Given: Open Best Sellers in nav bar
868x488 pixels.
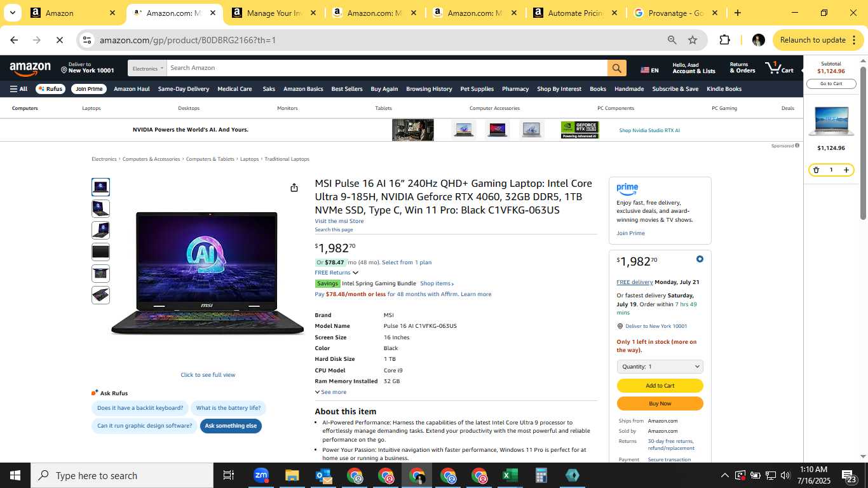Looking at the screenshot, I should 347,89.
